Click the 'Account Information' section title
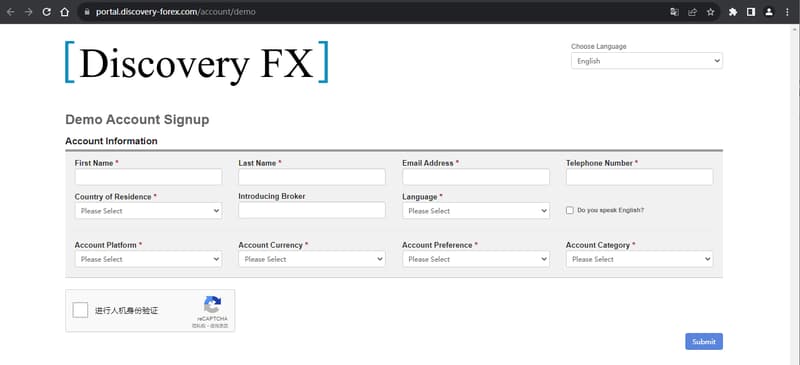This screenshot has width=800, height=365. pyautogui.click(x=111, y=141)
